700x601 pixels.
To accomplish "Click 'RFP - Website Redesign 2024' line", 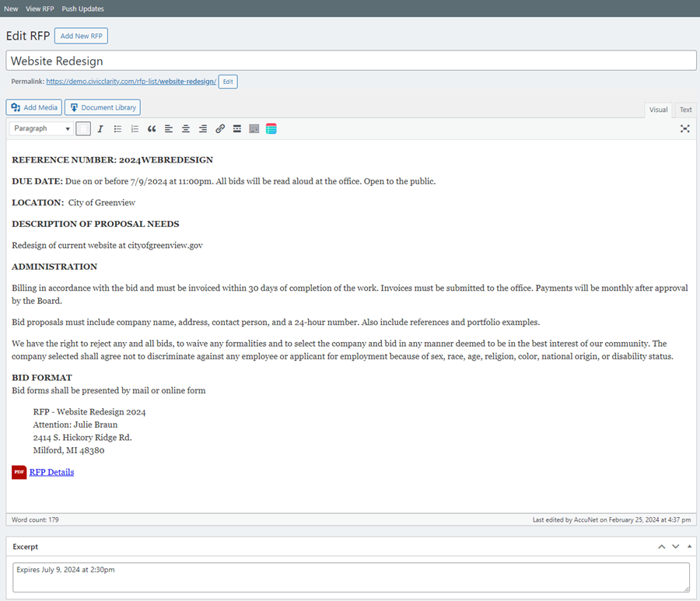I will click(x=89, y=412).
